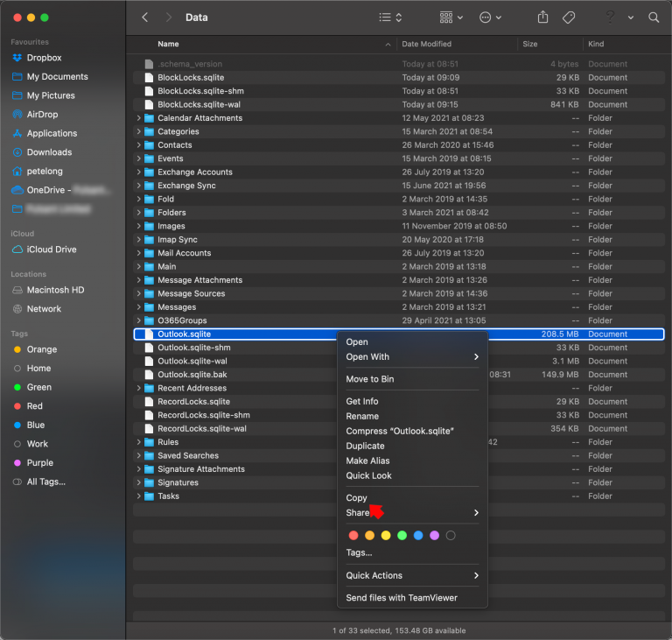This screenshot has width=672, height=640.
Task: Expand the Categories folder
Action: (139, 131)
